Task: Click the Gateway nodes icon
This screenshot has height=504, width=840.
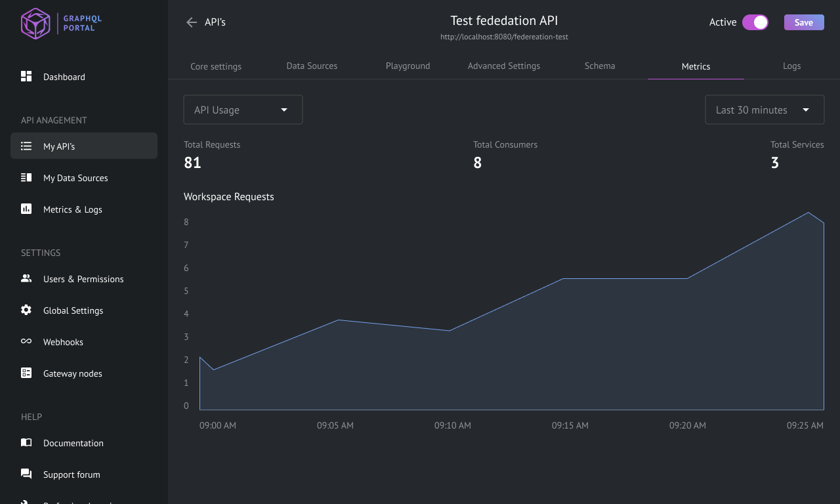Action: pyautogui.click(x=26, y=373)
